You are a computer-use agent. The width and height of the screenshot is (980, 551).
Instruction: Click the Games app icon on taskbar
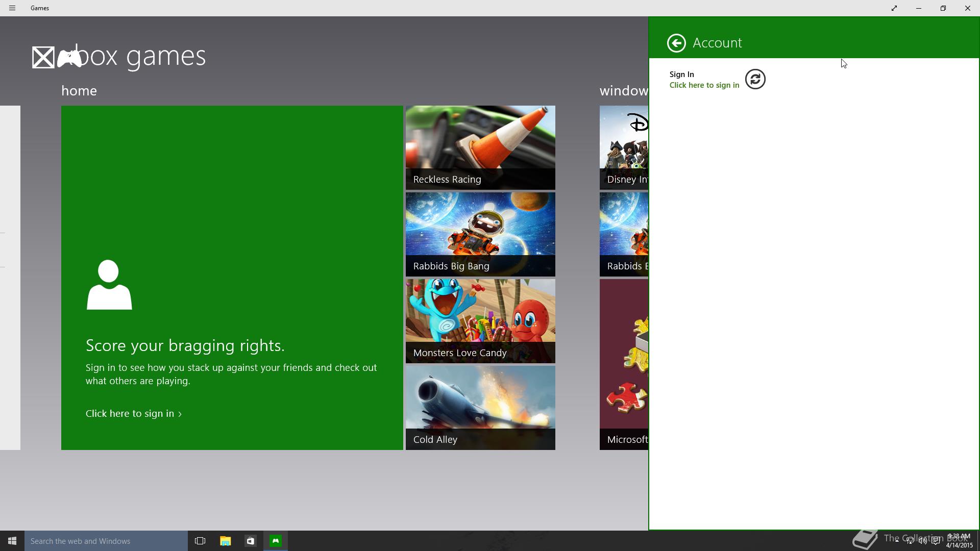(x=276, y=541)
